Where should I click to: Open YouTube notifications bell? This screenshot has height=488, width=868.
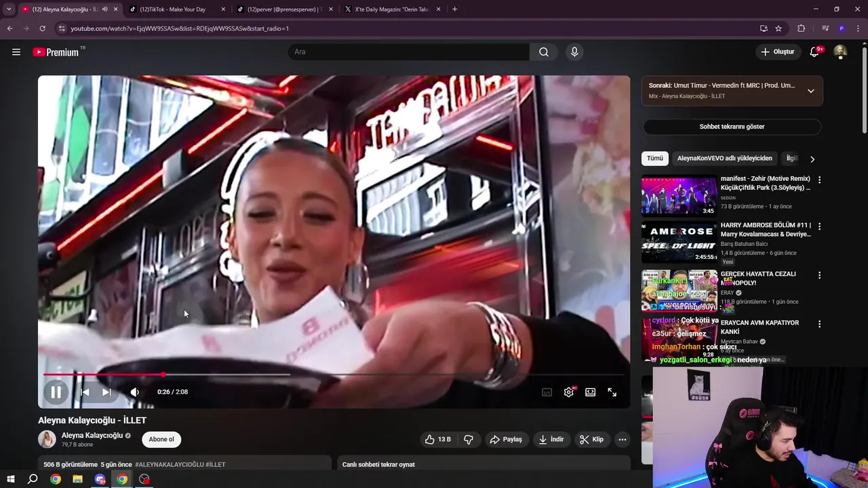[x=815, y=52]
